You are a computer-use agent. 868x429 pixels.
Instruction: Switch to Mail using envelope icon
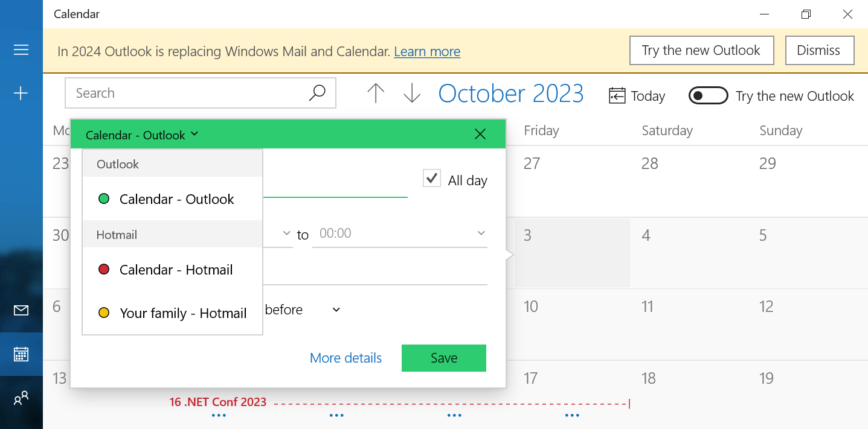21,310
